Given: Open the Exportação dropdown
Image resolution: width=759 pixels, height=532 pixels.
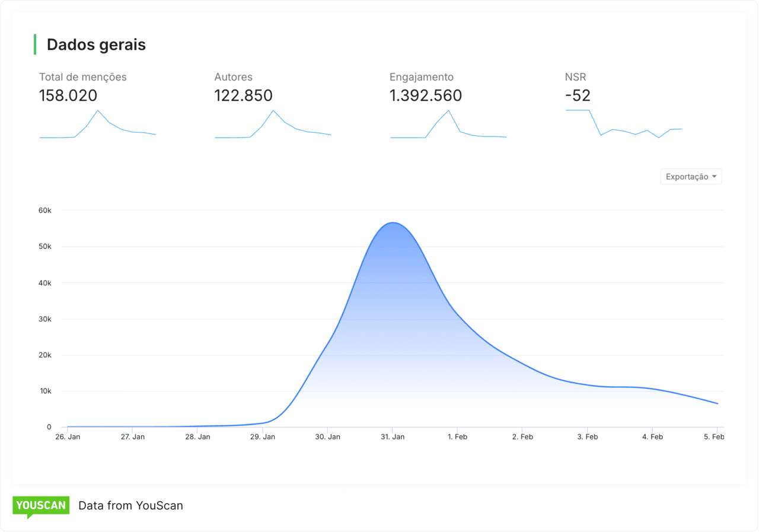Looking at the screenshot, I should (690, 177).
